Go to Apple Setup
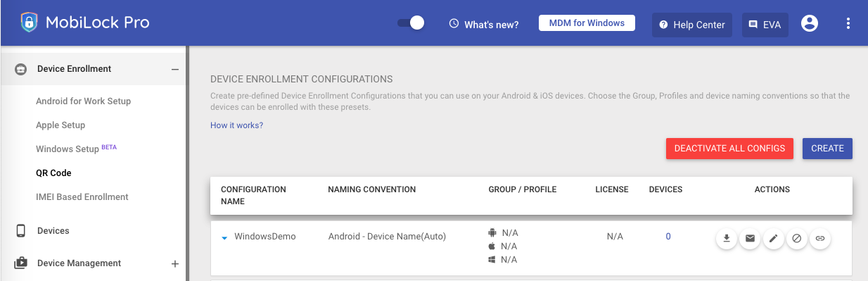This screenshot has height=281, width=868. pyautogui.click(x=60, y=125)
